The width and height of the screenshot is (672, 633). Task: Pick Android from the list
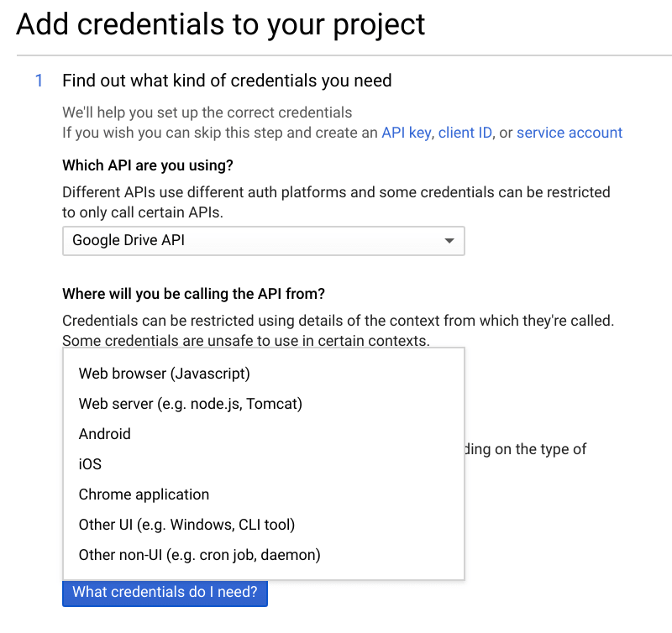point(264,434)
